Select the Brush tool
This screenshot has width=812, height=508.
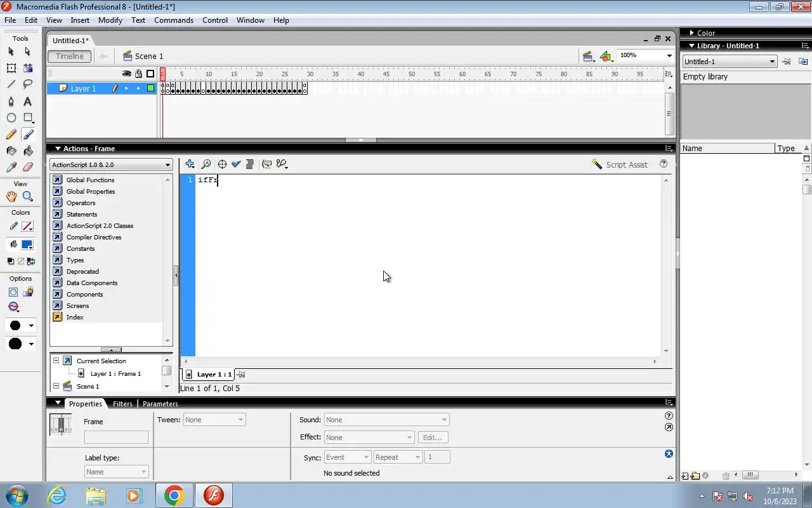point(28,135)
